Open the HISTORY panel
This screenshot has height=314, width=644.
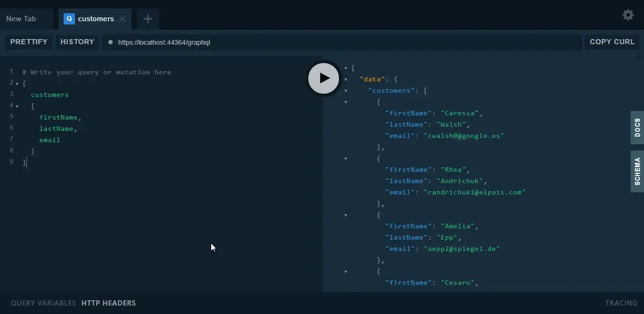(77, 42)
